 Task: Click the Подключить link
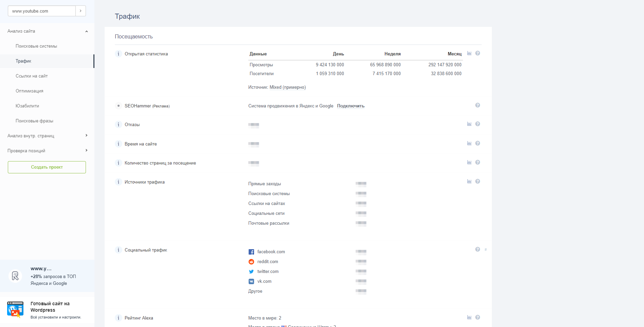click(x=351, y=106)
